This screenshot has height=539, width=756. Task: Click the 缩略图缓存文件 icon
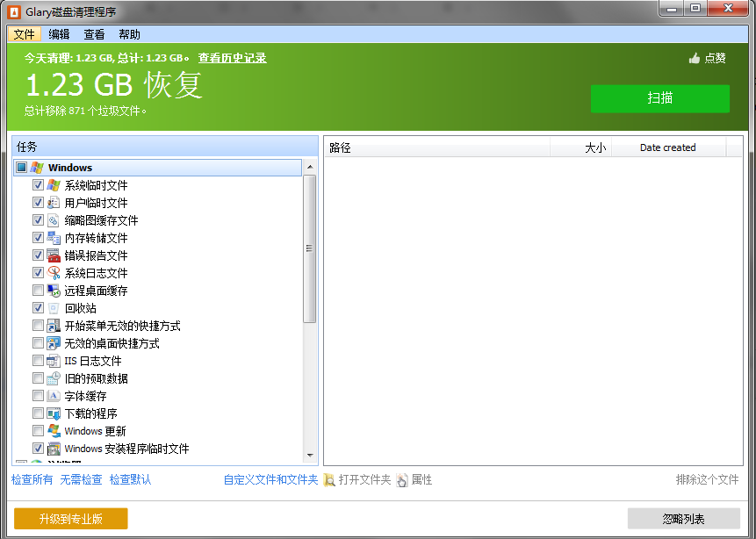pos(54,220)
